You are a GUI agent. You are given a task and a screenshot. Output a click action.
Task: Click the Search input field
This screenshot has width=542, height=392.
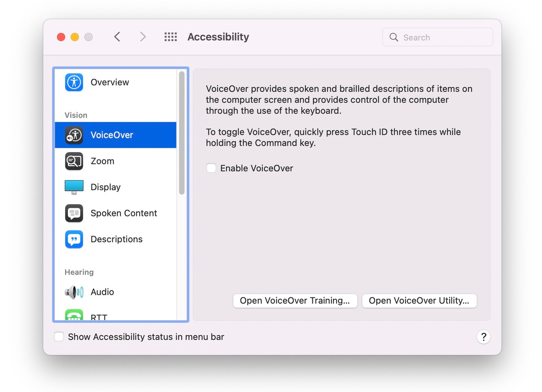tap(438, 37)
